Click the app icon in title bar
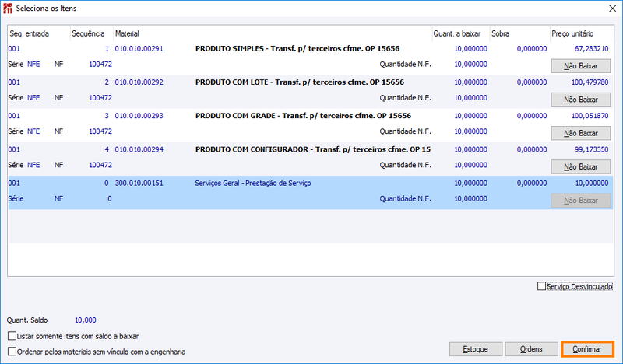 8,9
